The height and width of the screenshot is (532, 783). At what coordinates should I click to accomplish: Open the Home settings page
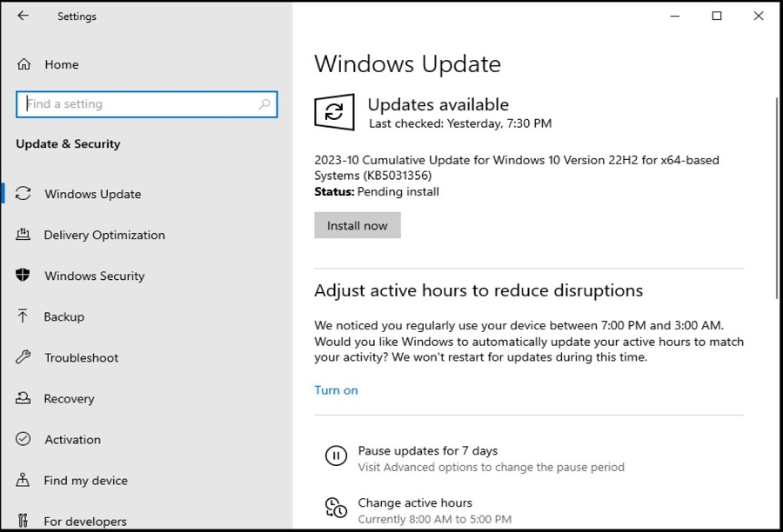pyautogui.click(x=62, y=64)
